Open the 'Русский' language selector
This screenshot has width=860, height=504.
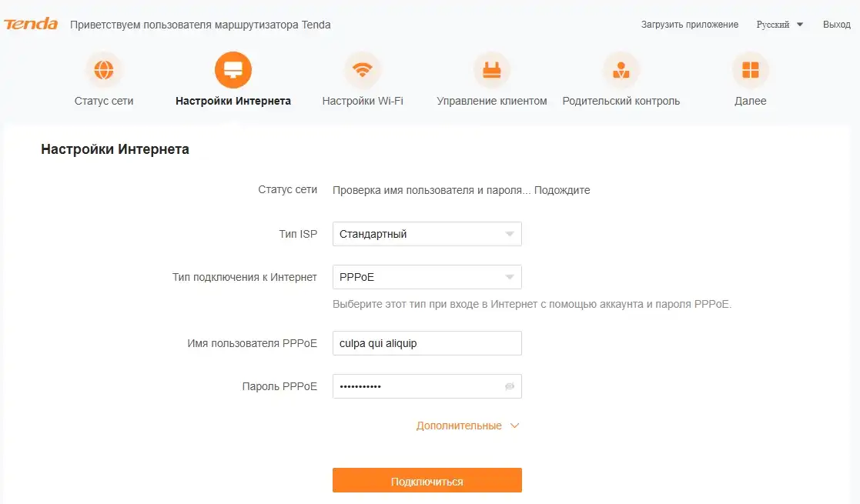(x=780, y=24)
